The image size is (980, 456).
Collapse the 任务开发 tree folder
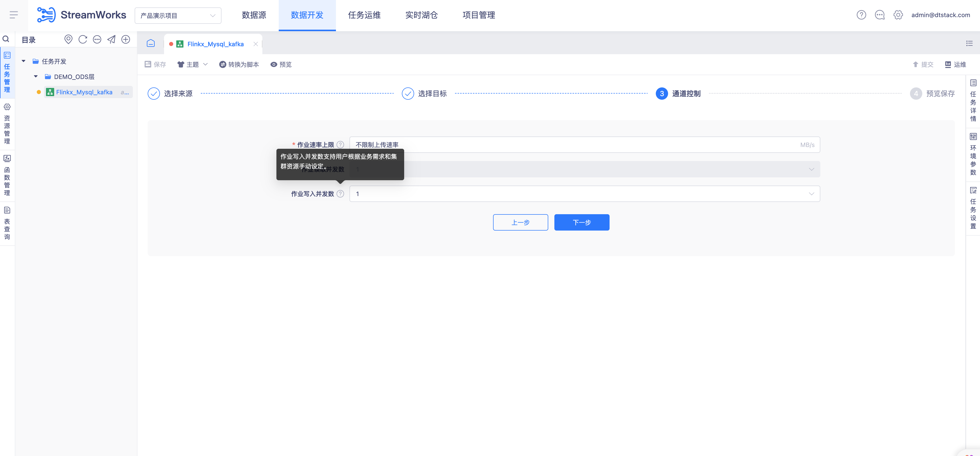tap(24, 61)
